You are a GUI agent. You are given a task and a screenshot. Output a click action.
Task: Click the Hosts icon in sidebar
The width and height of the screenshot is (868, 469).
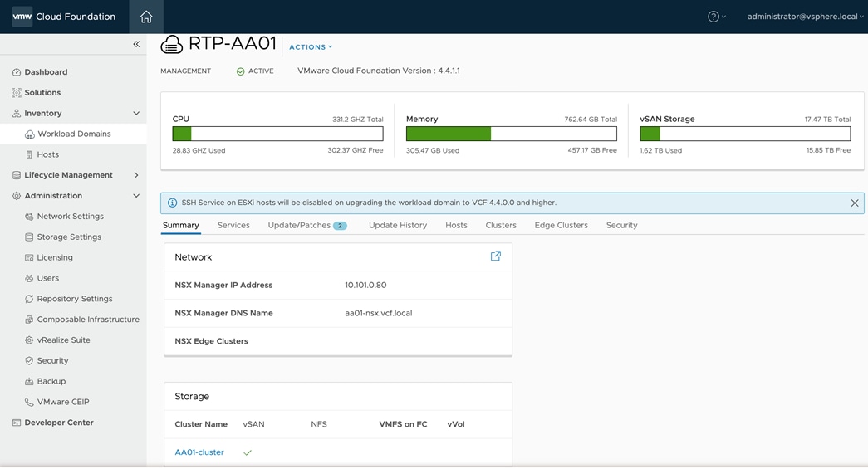tap(29, 155)
